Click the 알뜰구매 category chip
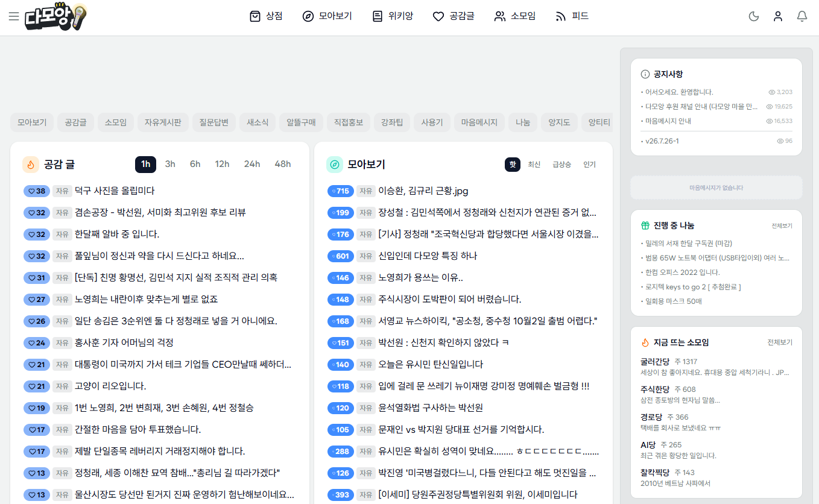 click(301, 122)
